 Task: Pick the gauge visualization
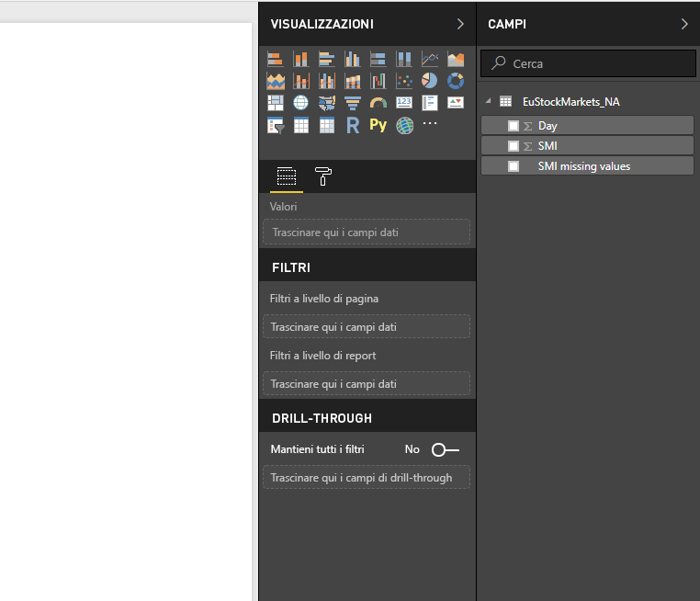tap(378, 103)
